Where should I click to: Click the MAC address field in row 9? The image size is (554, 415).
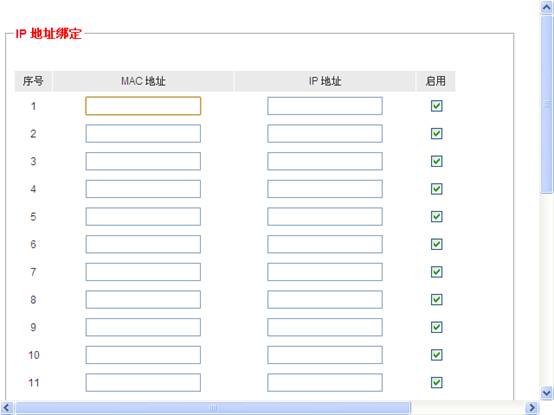point(143,327)
